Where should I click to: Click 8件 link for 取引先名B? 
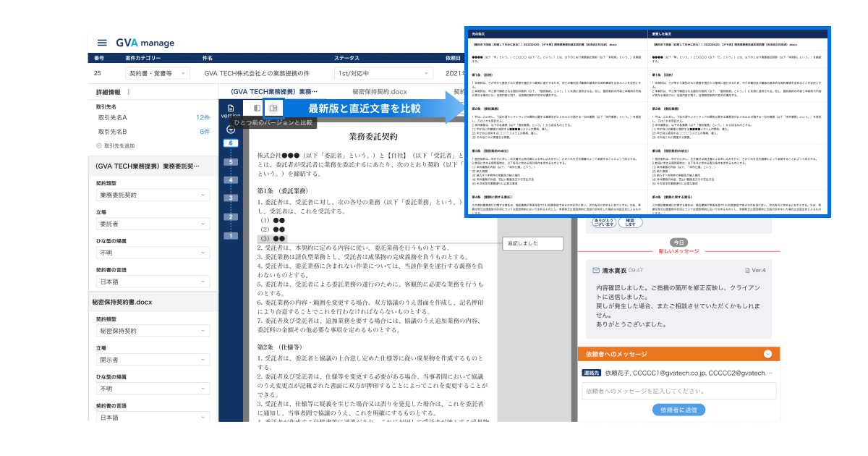[x=204, y=132]
